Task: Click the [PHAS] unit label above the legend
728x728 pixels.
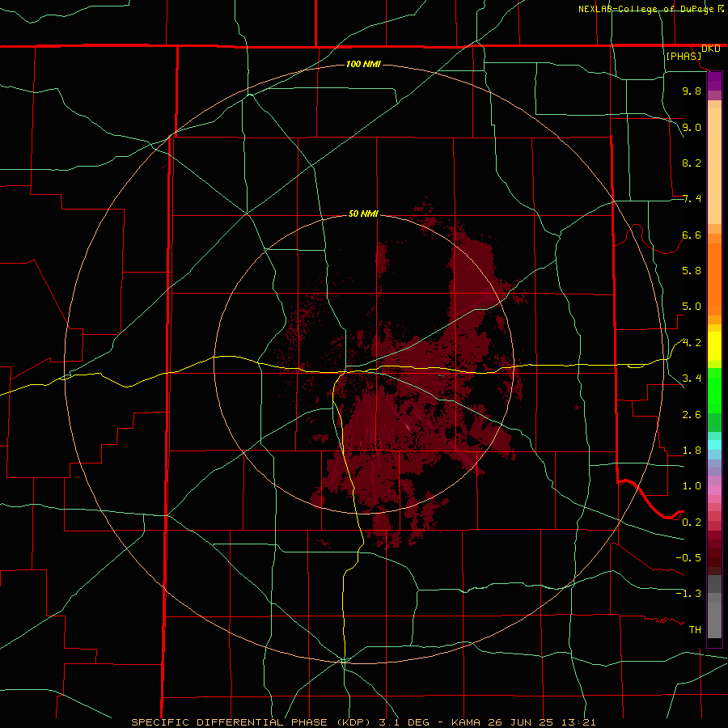Action: point(684,56)
